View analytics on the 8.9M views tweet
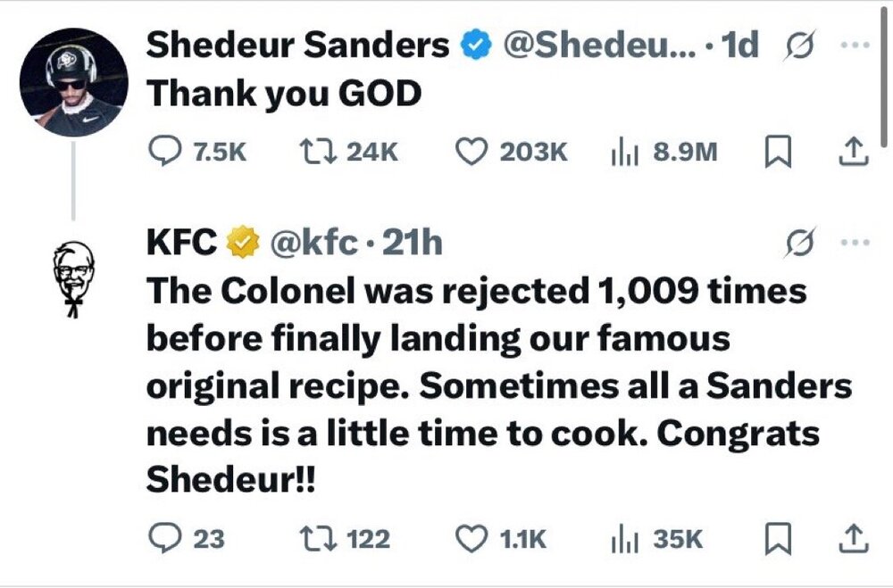The width and height of the screenshot is (893, 588). pyautogui.click(x=621, y=152)
